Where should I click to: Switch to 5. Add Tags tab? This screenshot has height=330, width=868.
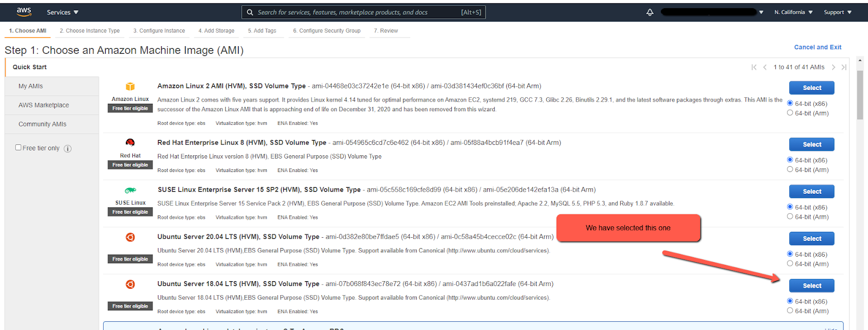pos(262,31)
